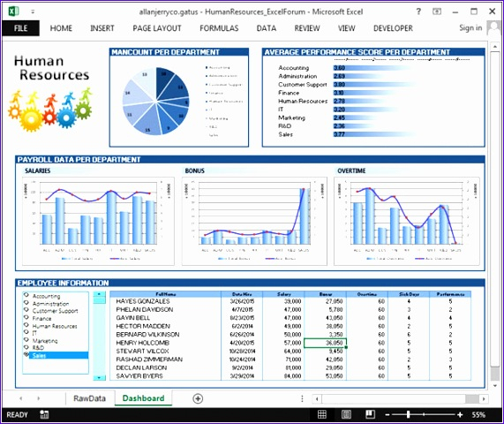Click employee list scroll up arrow

coord(99,294)
